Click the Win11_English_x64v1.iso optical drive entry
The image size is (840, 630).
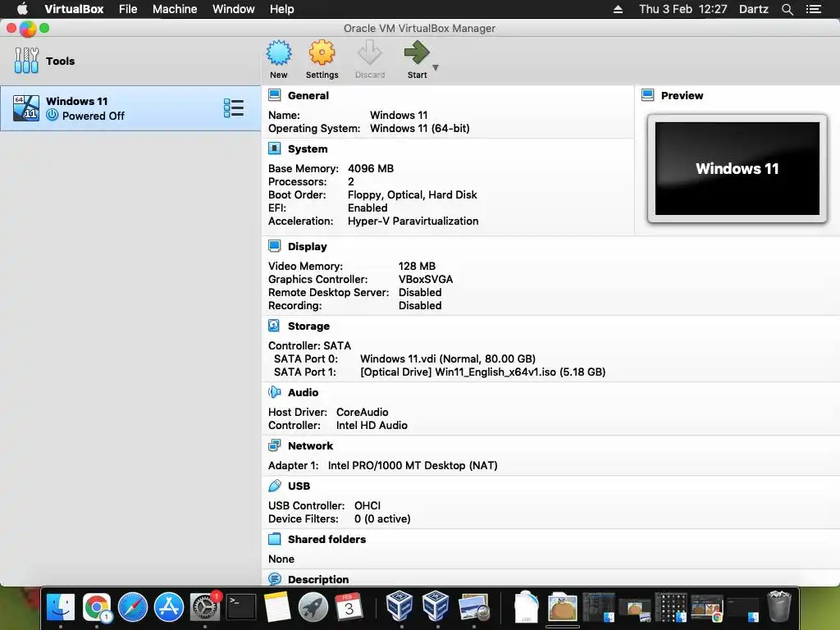[482, 372]
